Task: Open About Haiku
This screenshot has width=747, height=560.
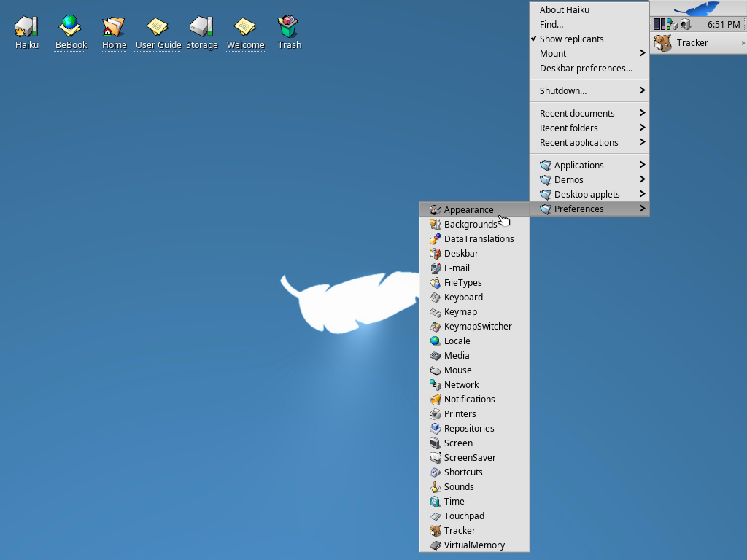Action: (x=564, y=9)
